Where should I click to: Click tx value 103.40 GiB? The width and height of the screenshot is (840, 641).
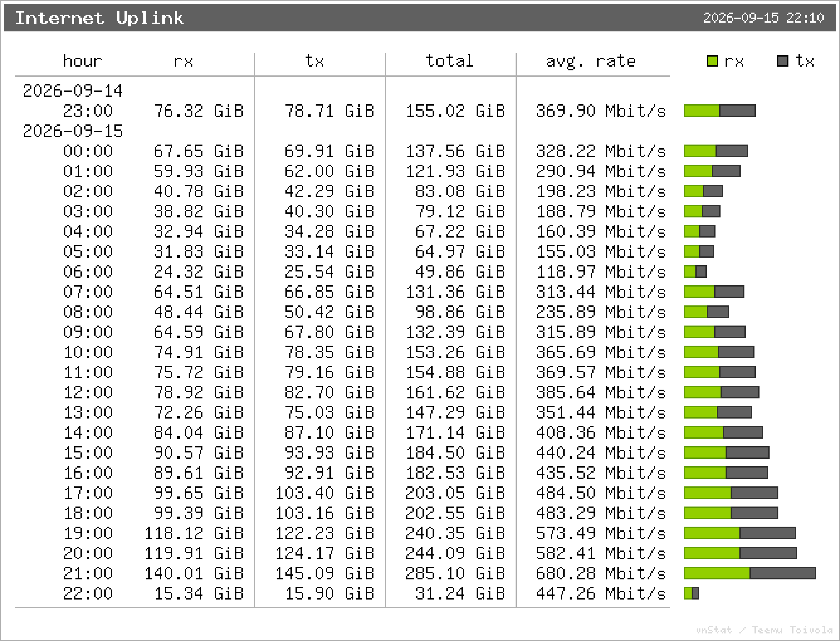point(324,493)
